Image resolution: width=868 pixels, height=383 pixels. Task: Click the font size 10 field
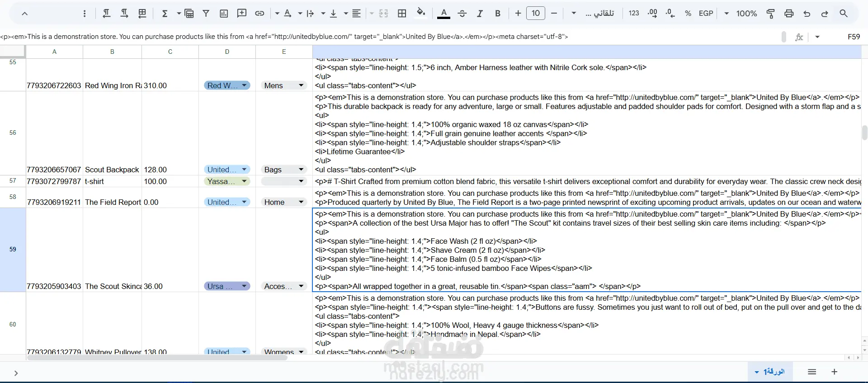[x=536, y=14]
